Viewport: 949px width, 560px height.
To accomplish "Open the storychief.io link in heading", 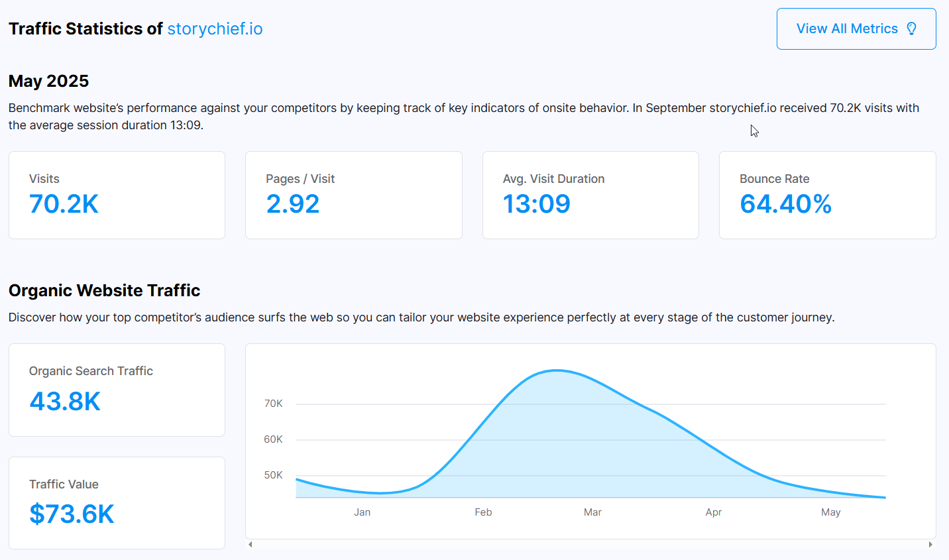I will (x=215, y=29).
